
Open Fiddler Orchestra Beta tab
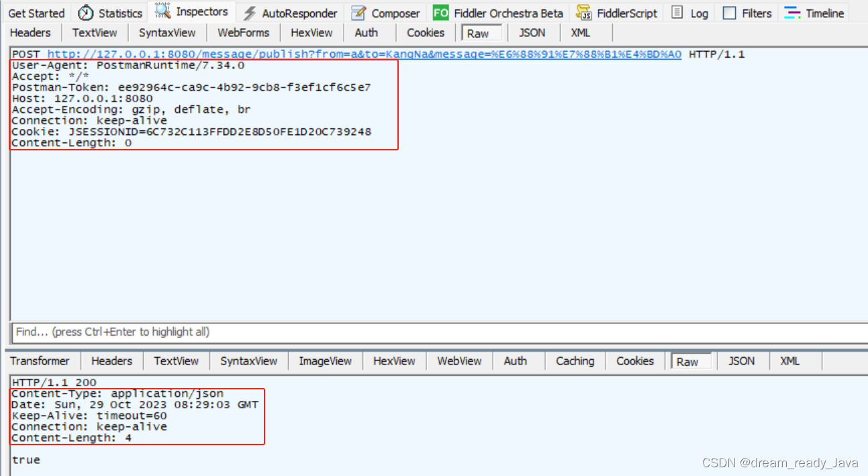click(498, 13)
